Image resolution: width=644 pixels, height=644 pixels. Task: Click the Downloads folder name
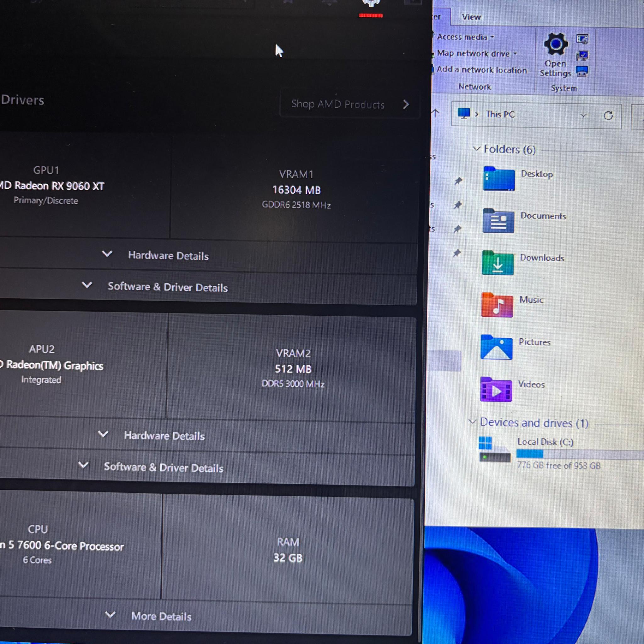coord(542,258)
